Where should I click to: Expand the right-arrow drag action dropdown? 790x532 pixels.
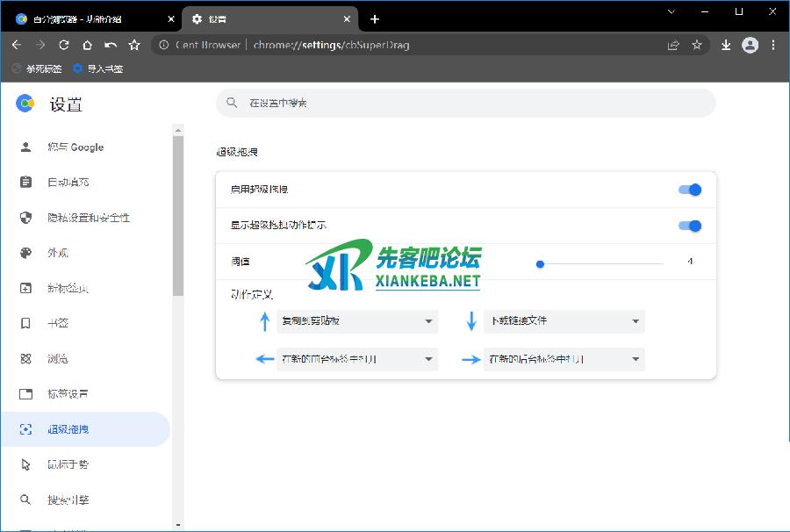(x=564, y=359)
